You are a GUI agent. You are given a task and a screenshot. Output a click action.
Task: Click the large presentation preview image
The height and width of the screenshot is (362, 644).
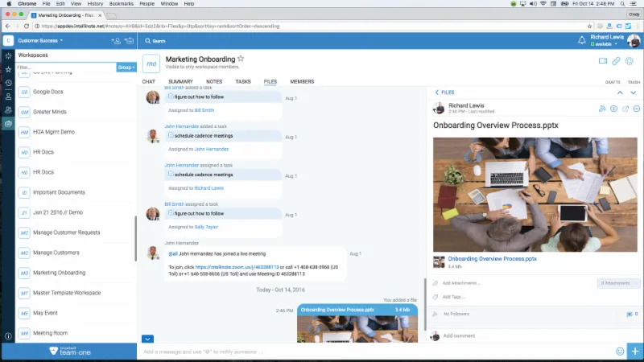click(x=535, y=195)
